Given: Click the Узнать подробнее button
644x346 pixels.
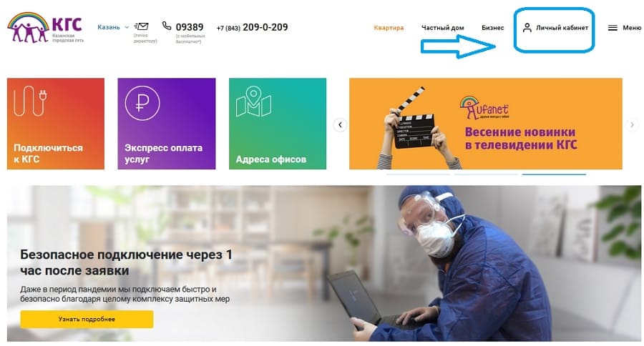Looking at the screenshot, I should pos(87,319).
